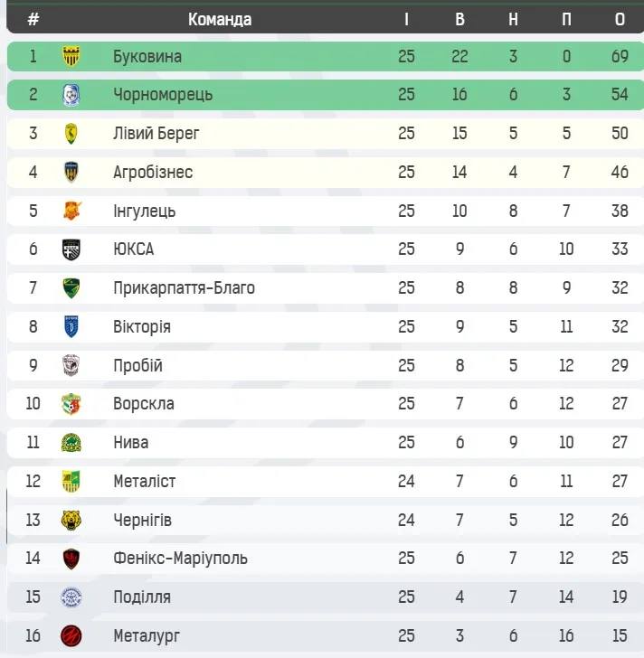Open the Поділля team page link
The height and width of the screenshot is (658, 644).
click(x=142, y=597)
